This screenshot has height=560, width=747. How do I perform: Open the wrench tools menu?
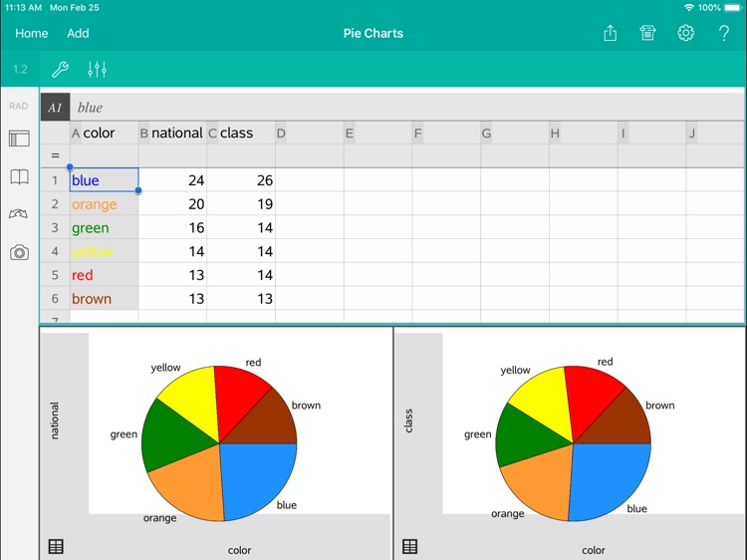click(x=60, y=70)
